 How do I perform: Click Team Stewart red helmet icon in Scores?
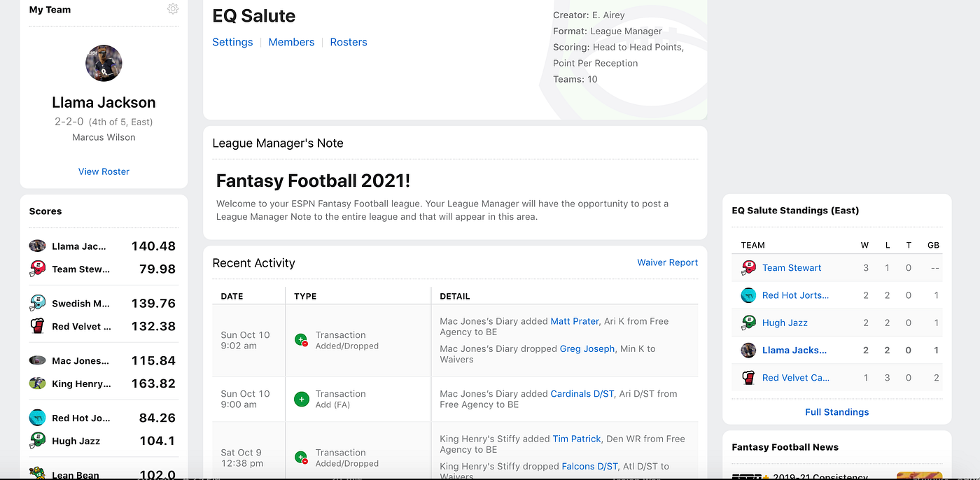[x=38, y=269]
